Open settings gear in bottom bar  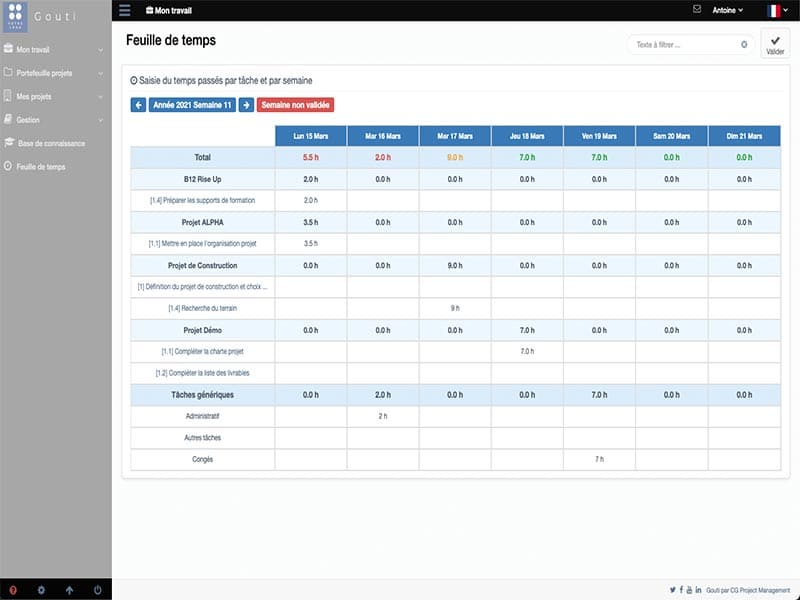[x=41, y=590]
